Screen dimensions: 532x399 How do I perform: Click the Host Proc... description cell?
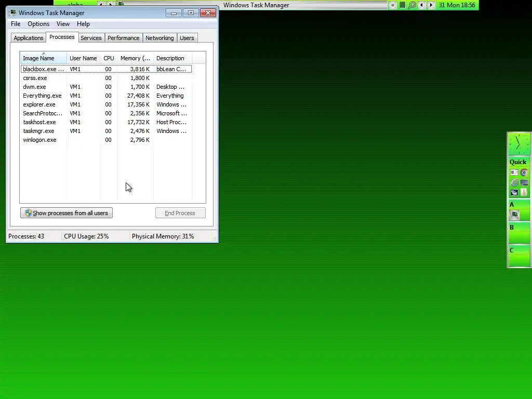click(x=171, y=122)
